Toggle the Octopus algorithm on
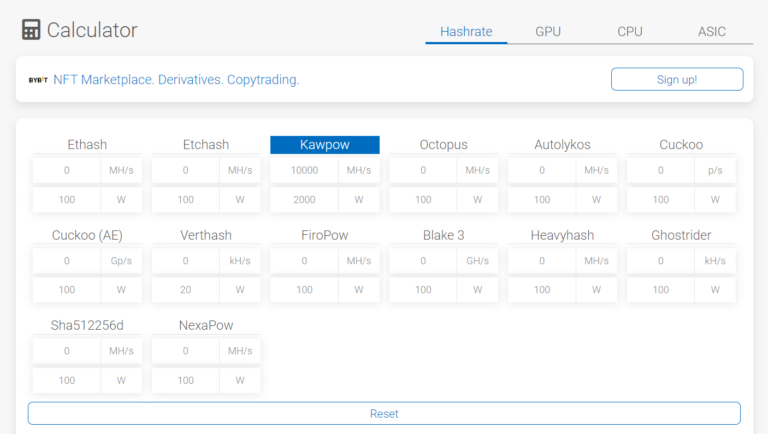The image size is (768, 434). click(x=443, y=145)
